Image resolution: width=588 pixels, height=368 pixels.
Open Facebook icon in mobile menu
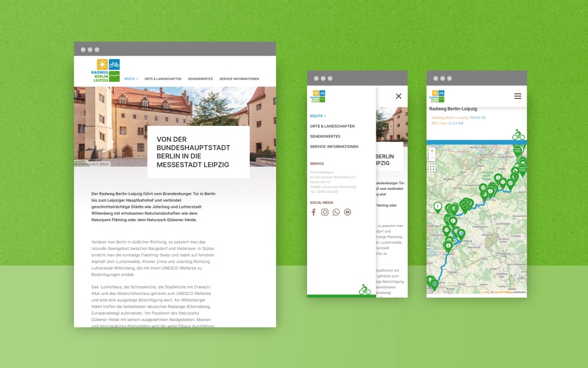pyautogui.click(x=314, y=212)
